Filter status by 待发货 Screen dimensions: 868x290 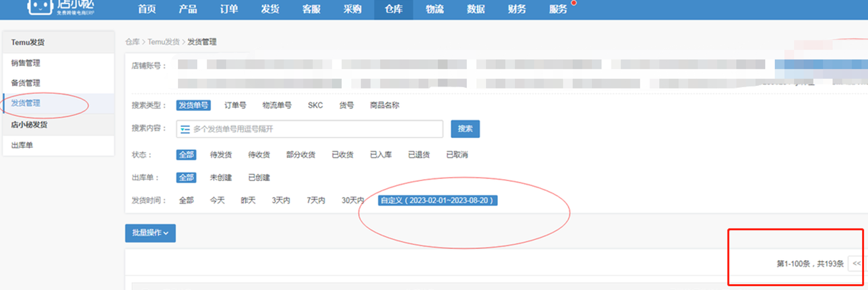click(221, 155)
